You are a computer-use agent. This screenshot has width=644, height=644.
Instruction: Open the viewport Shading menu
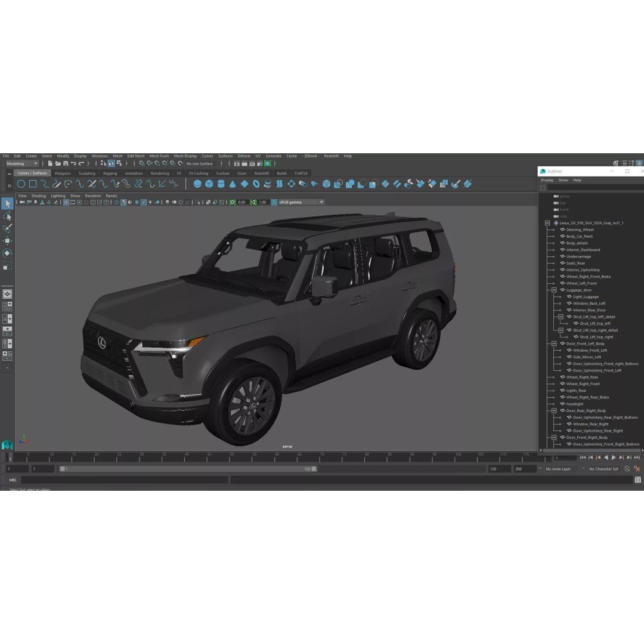tap(39, 196)
